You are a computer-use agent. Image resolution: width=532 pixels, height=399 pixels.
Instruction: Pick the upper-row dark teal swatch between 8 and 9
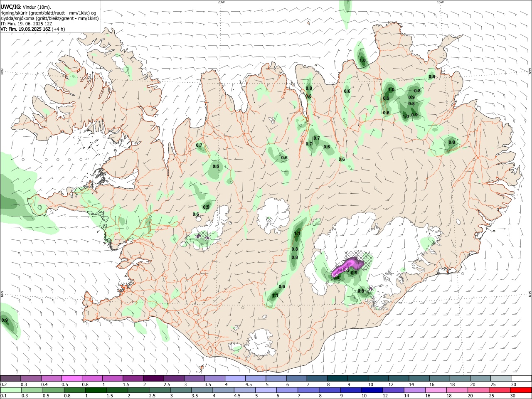point(337,378)
